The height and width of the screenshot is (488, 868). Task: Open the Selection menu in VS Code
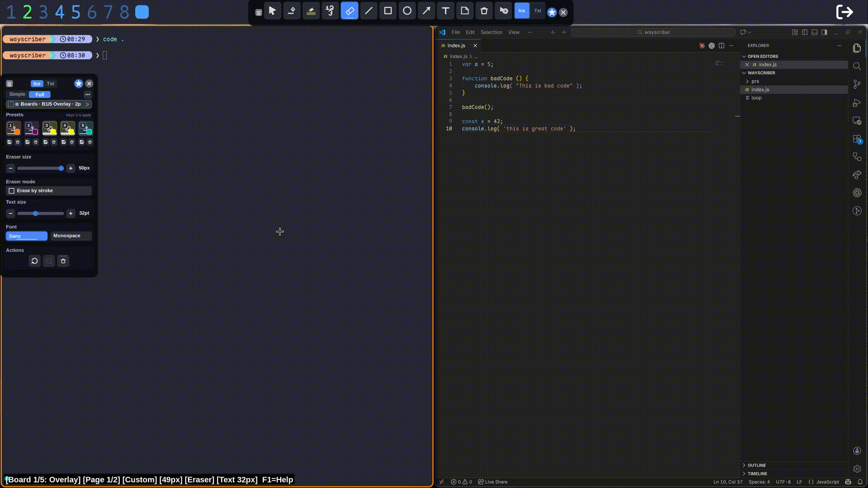491,32
